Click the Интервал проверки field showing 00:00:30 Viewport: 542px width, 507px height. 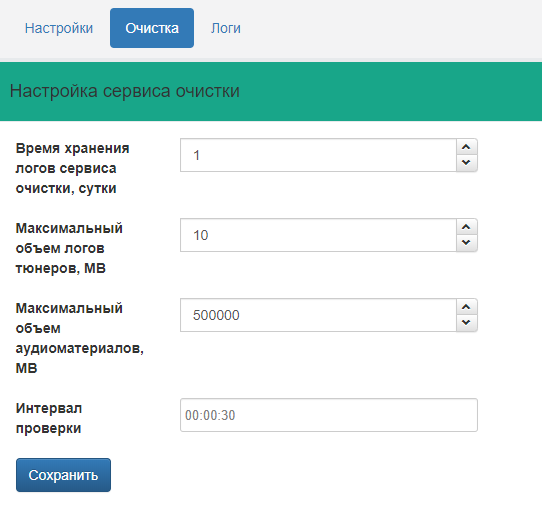pos(329,415)
